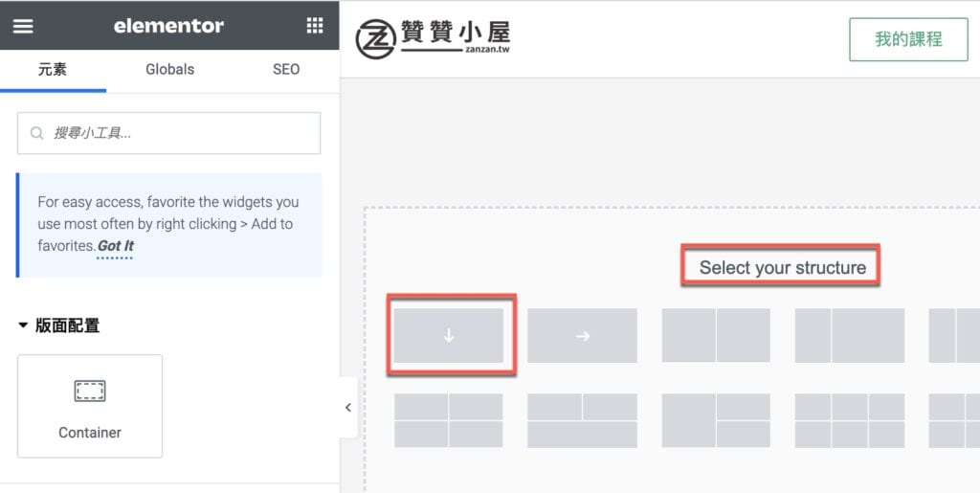Switch to the 元素 tab
980x493 pixels.
pyautogui.click(x=53, y=69)
